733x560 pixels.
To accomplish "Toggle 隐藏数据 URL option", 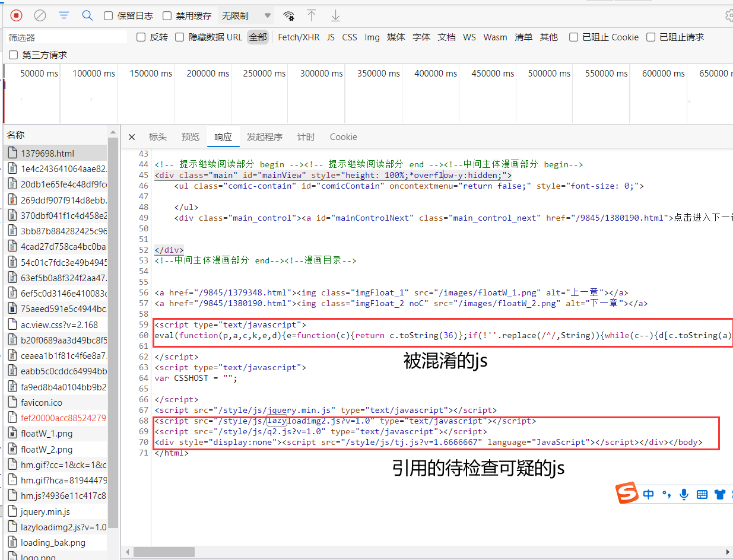I will click(179, 37).
